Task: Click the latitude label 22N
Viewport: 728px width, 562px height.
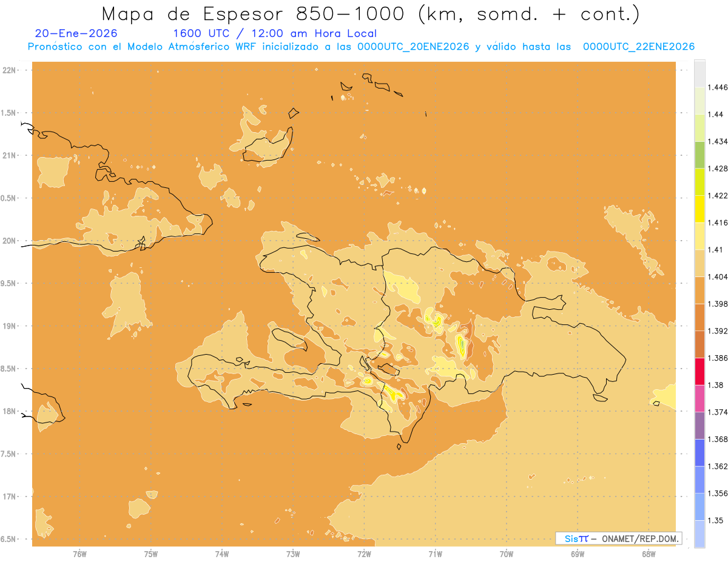Action: click(x=9, y=70)
